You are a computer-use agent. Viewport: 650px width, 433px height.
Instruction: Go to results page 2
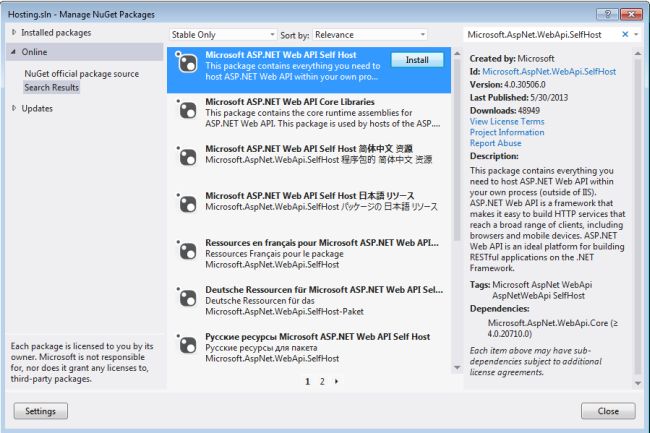(x=322, y=382)
